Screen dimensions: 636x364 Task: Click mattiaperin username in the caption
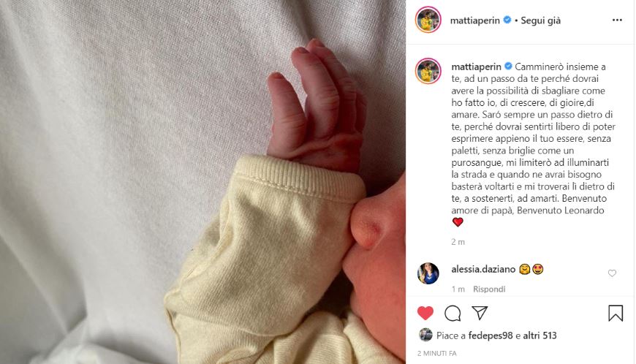(x=476, y=67)
